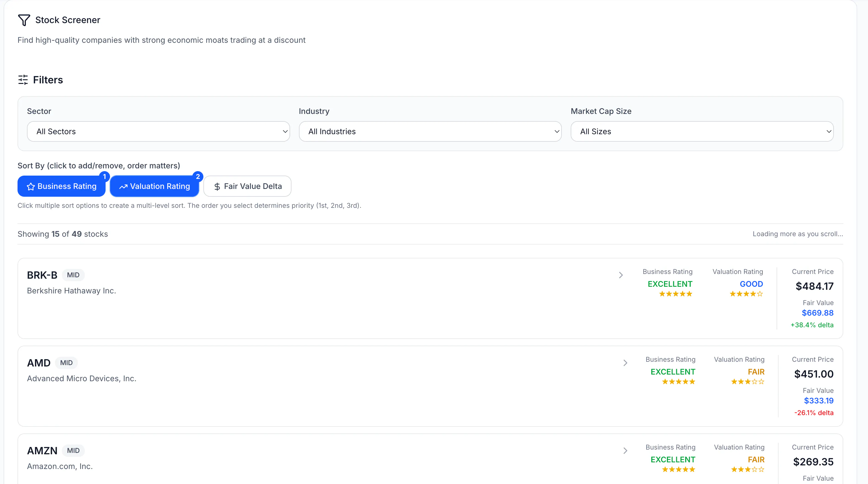868x484 pixels.
Task: Open the All Sizes market cap dropdown
Action: 702,131
